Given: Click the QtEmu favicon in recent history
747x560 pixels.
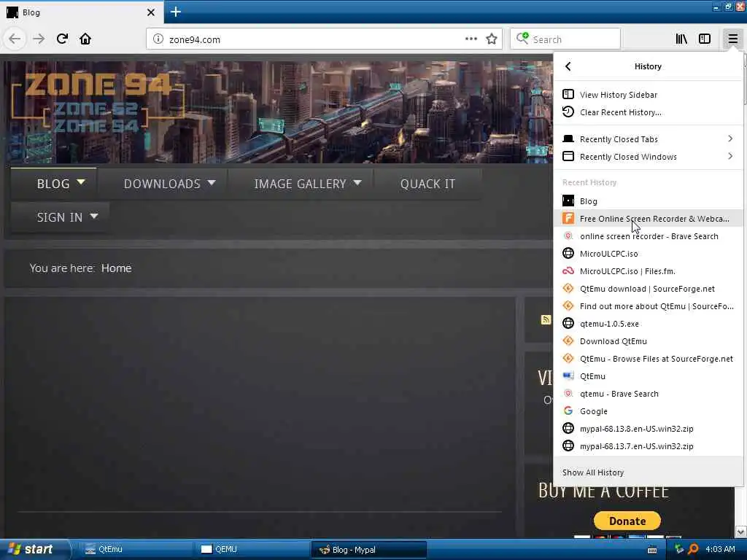Looking at the screenshot, I should point(568,376).
